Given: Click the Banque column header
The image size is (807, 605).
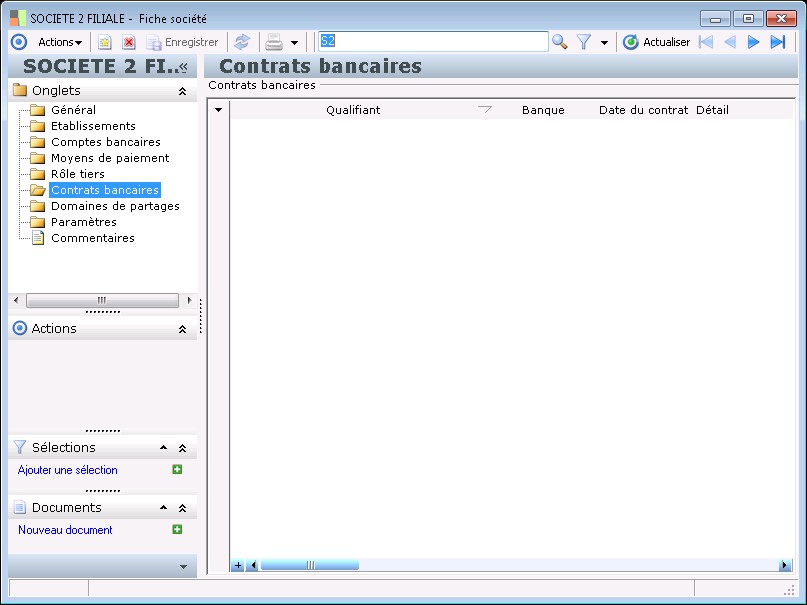Looking at the screenshot, I should tap(543, 110).
